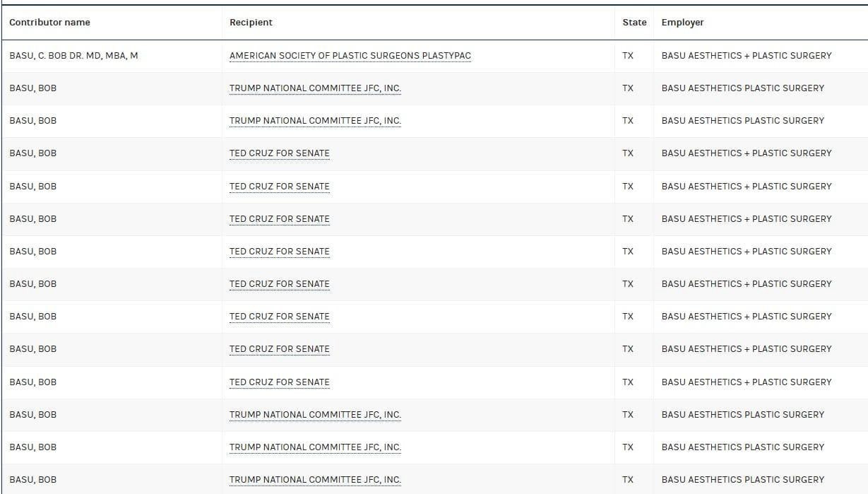Open the second Ted Cruz for Senate link
The width and height of the screenshot is (868, 494).
pyautogui.click(x=278, y=186)
